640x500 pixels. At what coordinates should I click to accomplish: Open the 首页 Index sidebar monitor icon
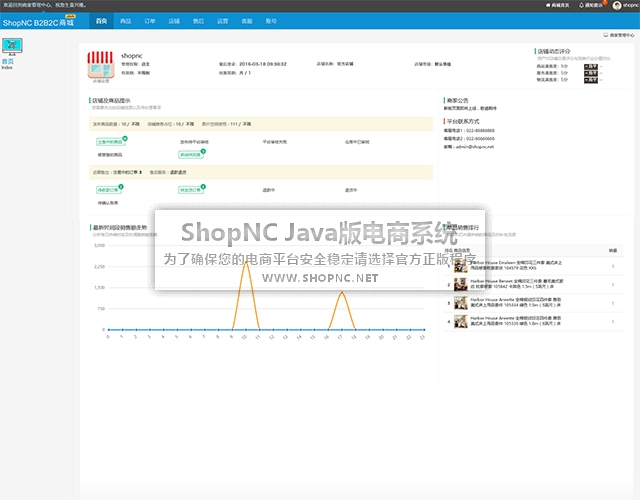point(12,46)
